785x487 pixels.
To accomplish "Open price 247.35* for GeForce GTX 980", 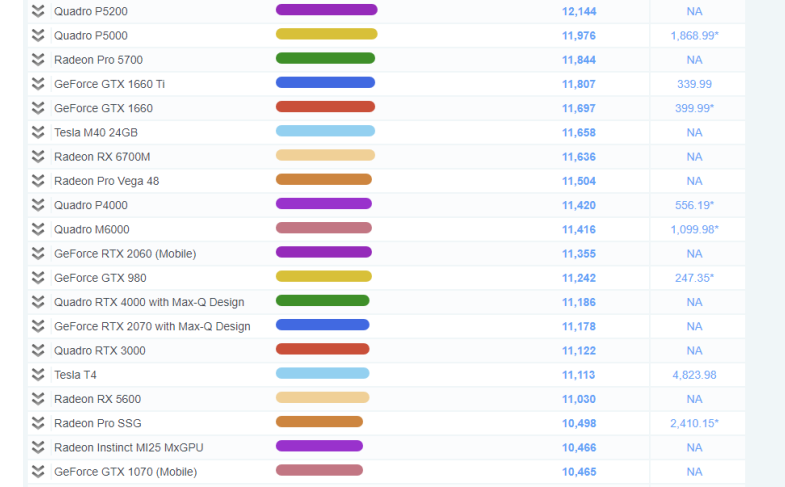I will pyautogui.click(x=694, y=278).
